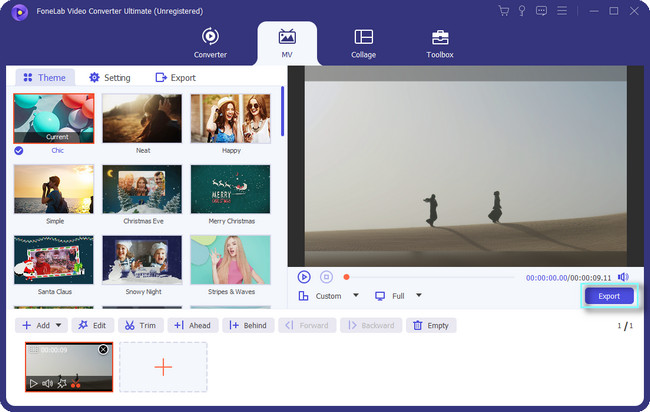Expand the Custom aspect ratio dropdown
Screen dimensions: 650x412
tap(356, 296)
